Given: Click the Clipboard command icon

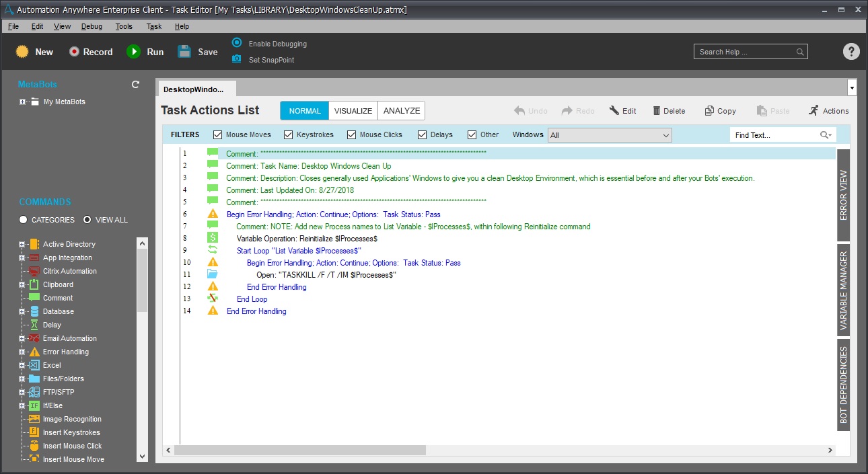Looking at the screenshot, I should 35,284.
